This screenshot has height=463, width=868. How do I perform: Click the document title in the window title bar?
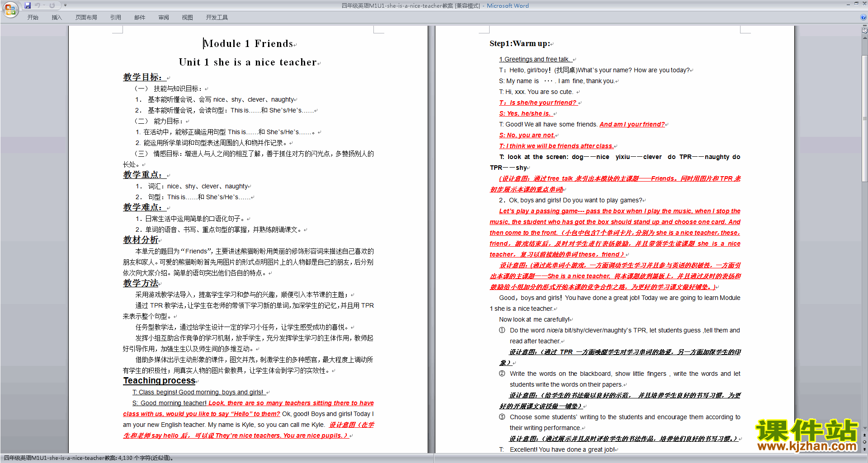[x=410, y=6]
